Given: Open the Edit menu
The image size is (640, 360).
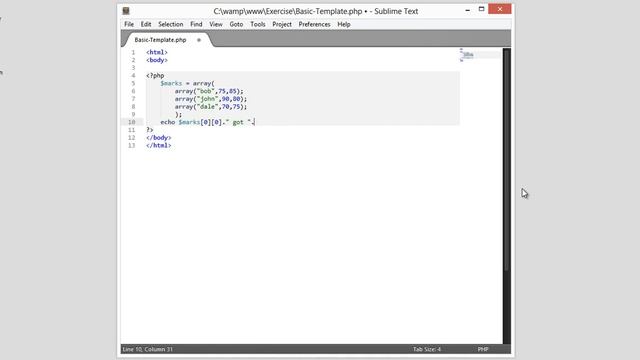Looking at the screenshot, I should (x=146, y=24).
